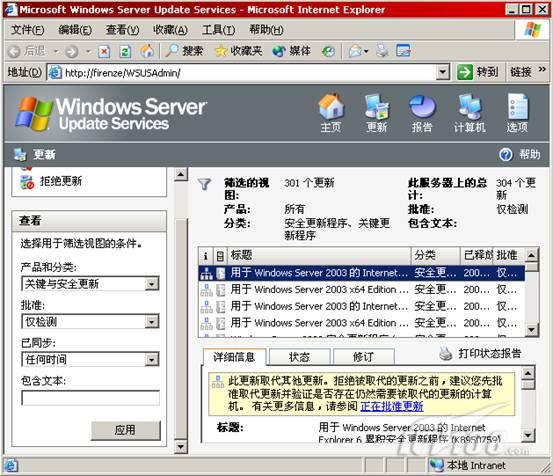Click update list scrollbar up arrow

(x=531, y=255)
